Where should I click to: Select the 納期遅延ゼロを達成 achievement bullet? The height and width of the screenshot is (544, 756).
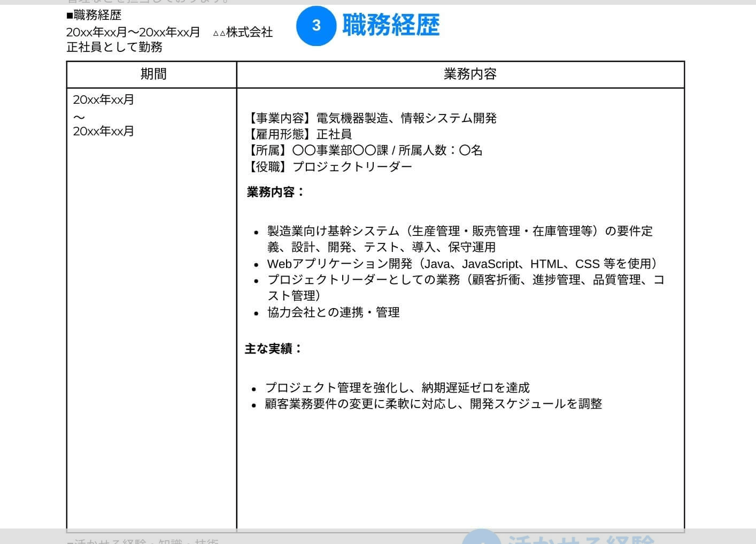tap(398, 387)
